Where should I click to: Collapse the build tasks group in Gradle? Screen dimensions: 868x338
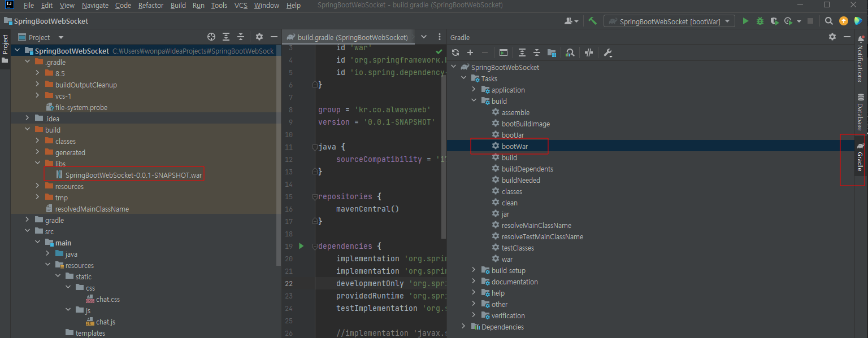474,101
